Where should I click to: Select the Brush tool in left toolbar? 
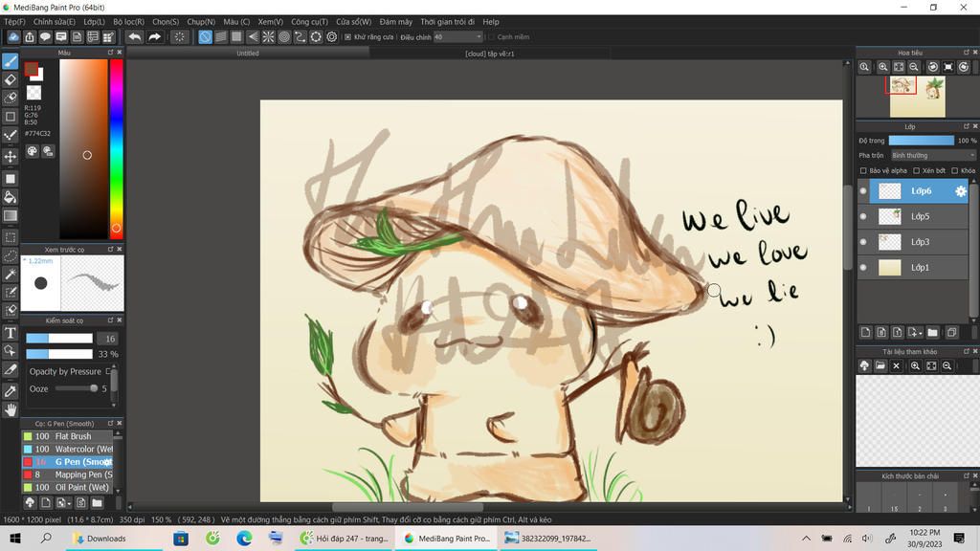pyautogui.click(x=11, y=61)
